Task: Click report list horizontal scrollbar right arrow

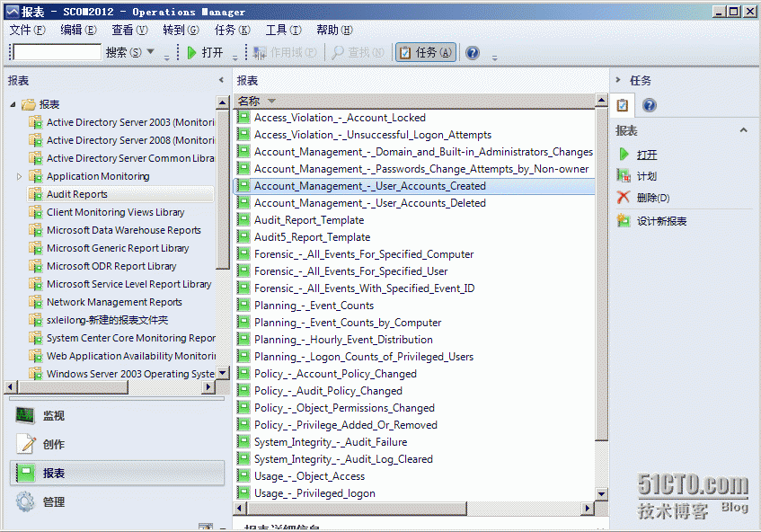Action: (x=588, y=509)
